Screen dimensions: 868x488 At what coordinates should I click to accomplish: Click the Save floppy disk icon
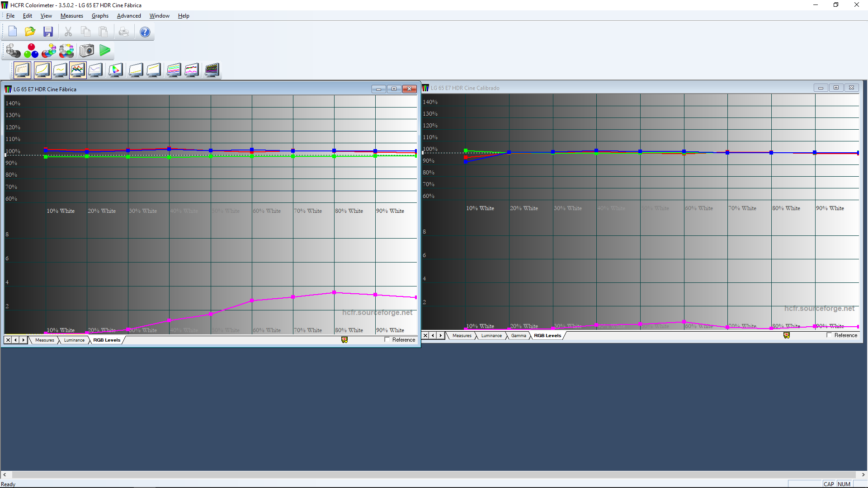pyautogui.click(x=48, y=32)
